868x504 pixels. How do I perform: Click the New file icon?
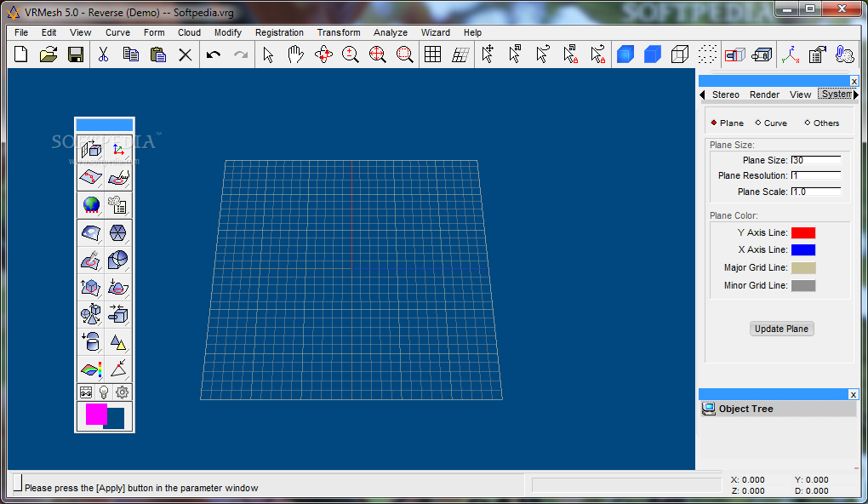21,54
